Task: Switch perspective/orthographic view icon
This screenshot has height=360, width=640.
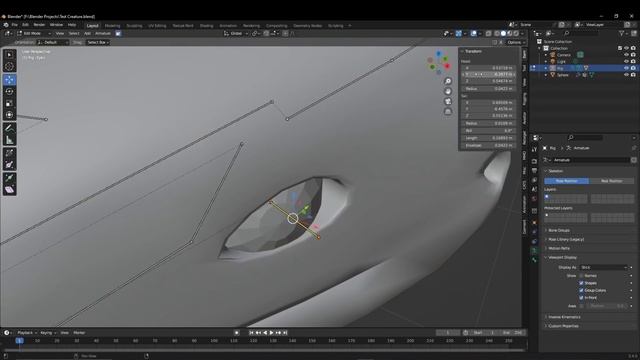Action: (448, 111)
